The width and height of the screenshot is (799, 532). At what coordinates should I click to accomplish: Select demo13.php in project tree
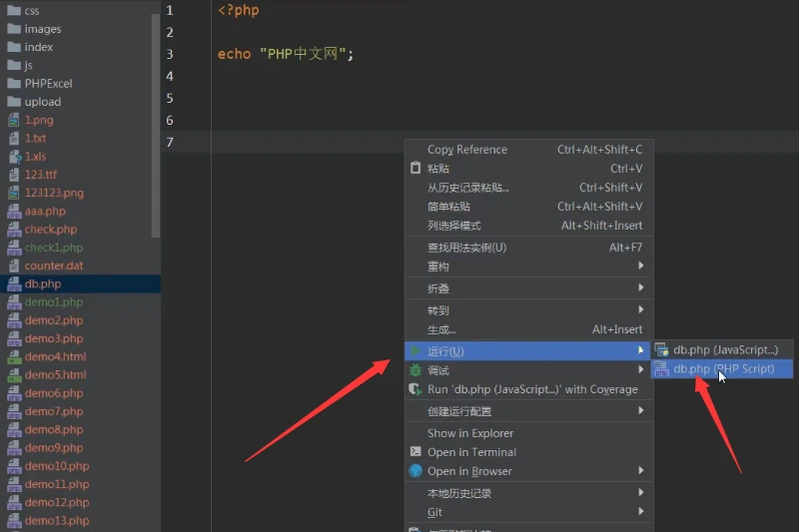pos(57,520)
